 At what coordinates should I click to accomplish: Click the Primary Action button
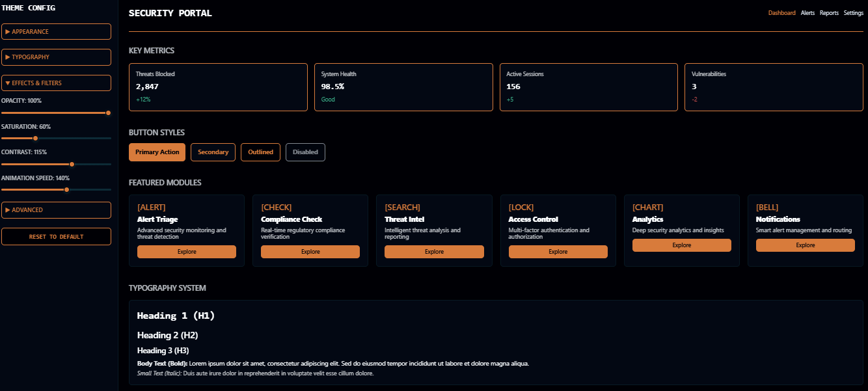point(157,152)
